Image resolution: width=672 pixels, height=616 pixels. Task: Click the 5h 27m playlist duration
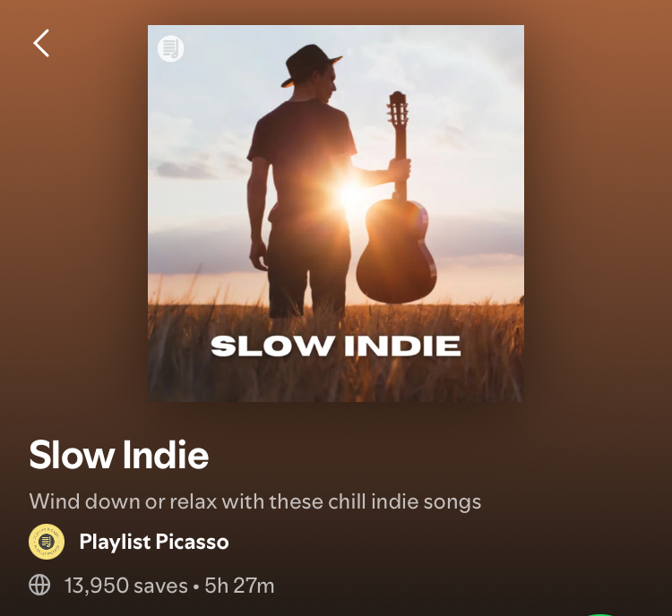[x=239, y=586]
